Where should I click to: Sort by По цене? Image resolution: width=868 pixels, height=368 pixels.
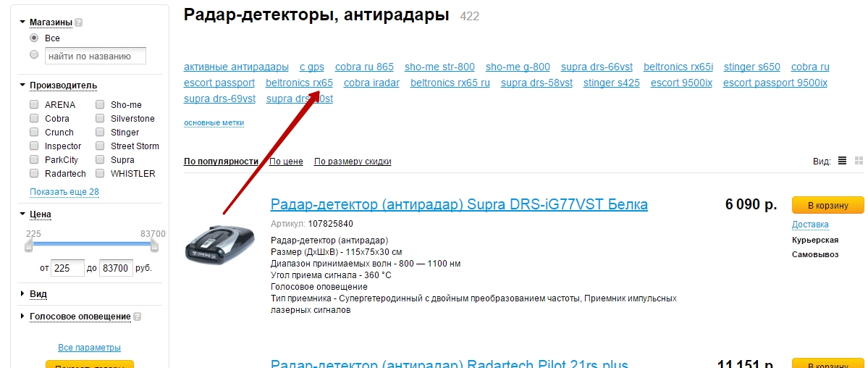click(286, 162)
